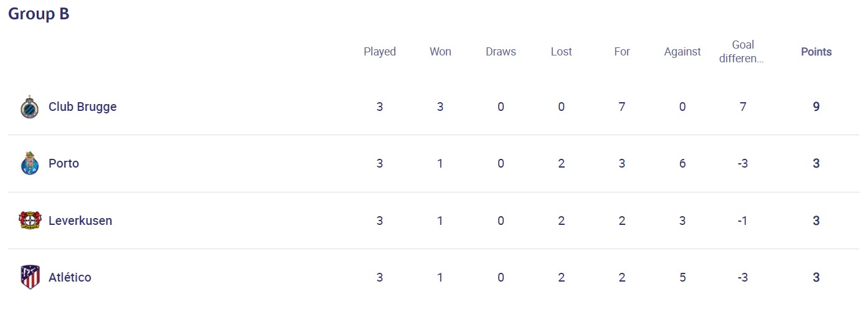Screen dimensions: 868x309
Task: Click Club Brugge's 9 points value
Action: click(816, 107)
